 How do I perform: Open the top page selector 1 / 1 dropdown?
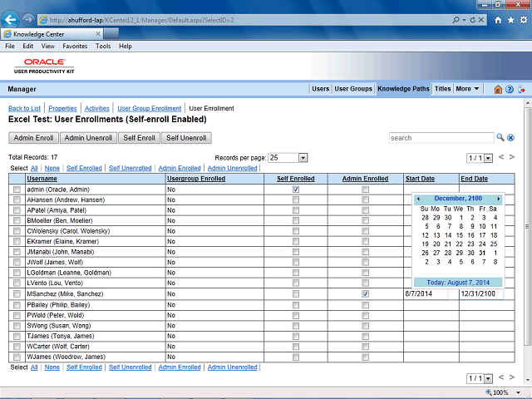488,158
